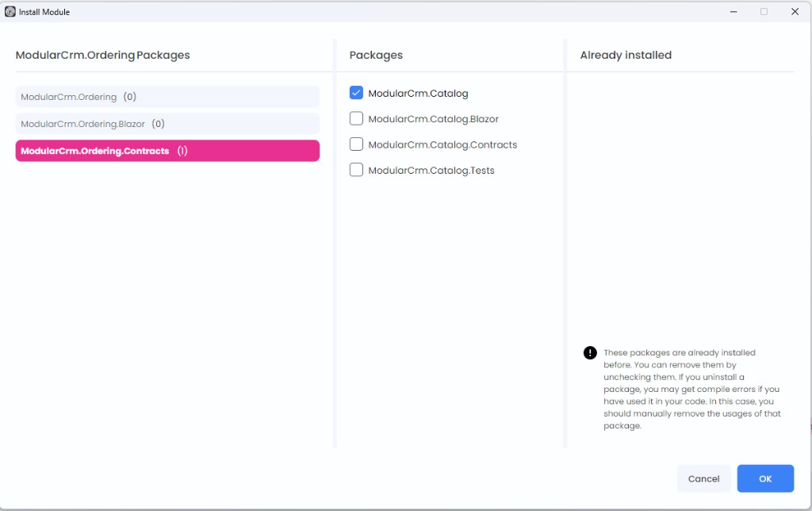Click the Install Module application icon in titlebar

click(x=10, y=11)
